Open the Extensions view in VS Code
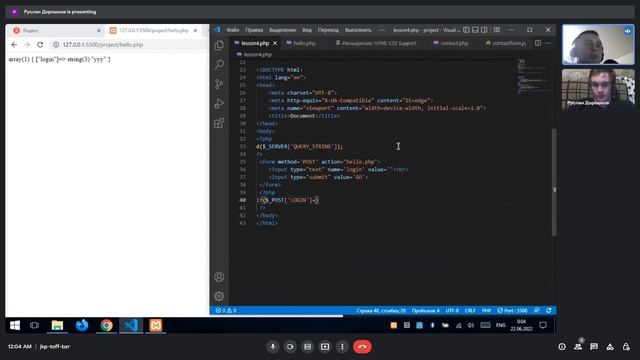This screenshot has height=360, width=640. coord(219,123)
